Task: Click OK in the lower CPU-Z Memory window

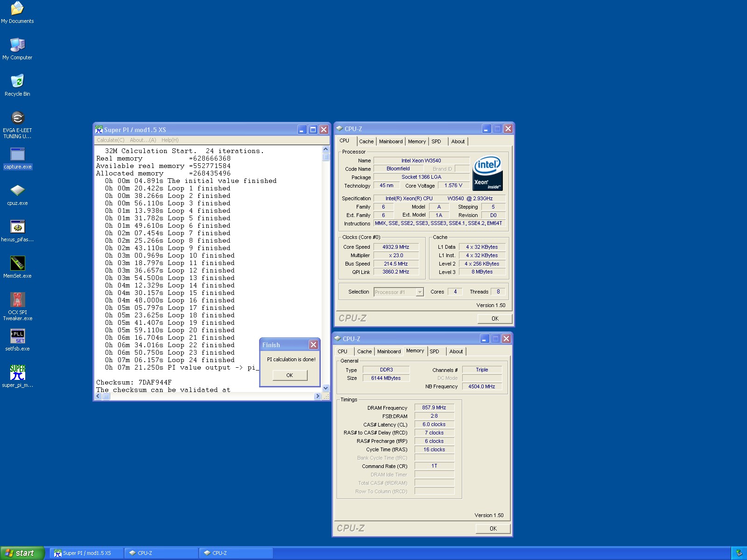Action: tap(493, 529)
